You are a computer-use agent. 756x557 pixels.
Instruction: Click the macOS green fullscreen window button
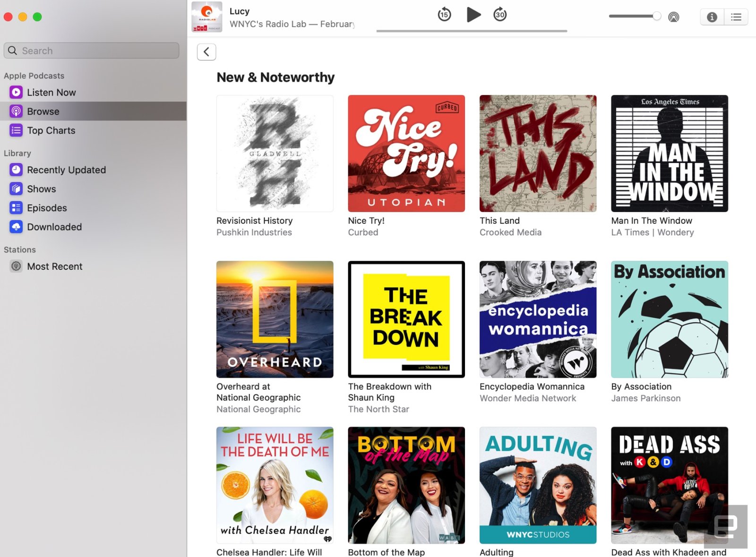[x=37, y=17]
